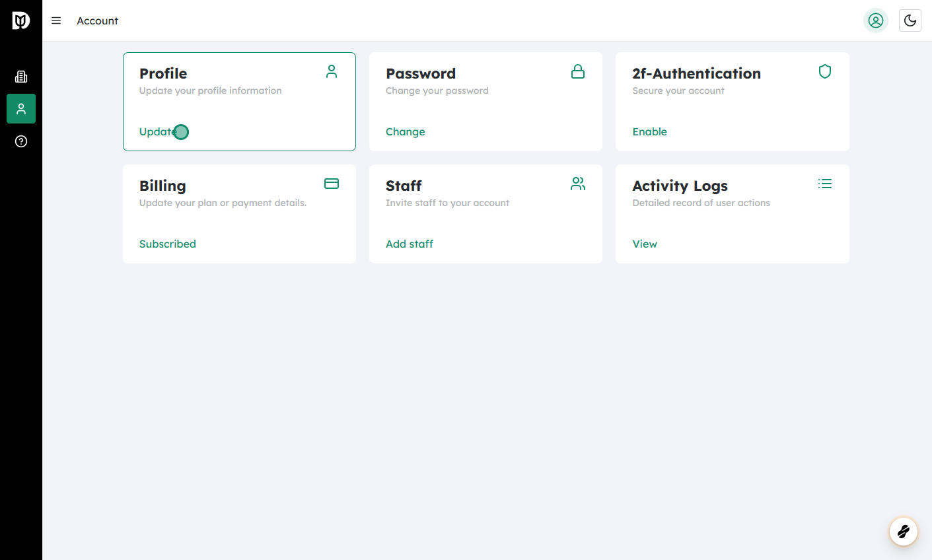Click the list icon on the Activity Logs card
Screen dimensions: 932x560
pos(824,183)
